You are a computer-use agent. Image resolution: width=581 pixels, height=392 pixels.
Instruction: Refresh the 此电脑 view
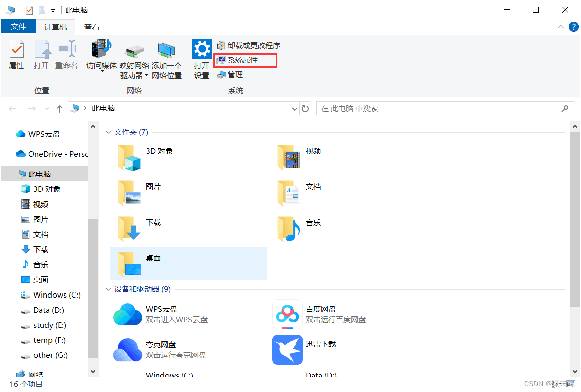[x=305, y=109]
